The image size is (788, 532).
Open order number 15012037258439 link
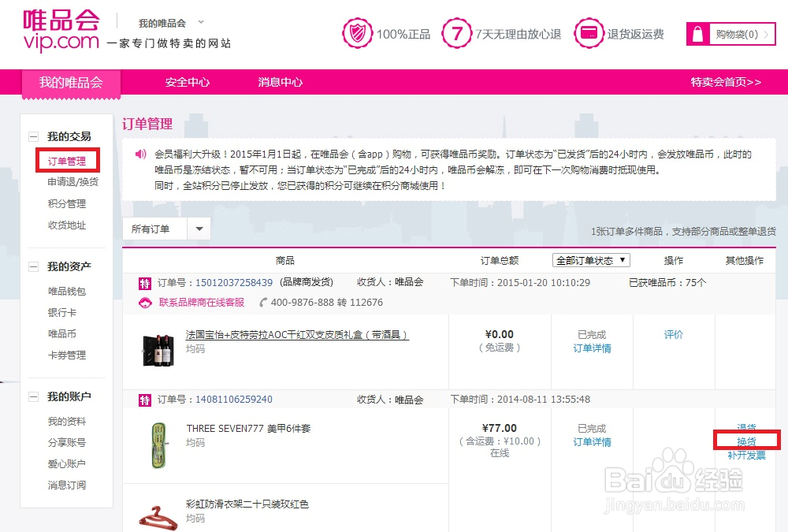point(234,283)
